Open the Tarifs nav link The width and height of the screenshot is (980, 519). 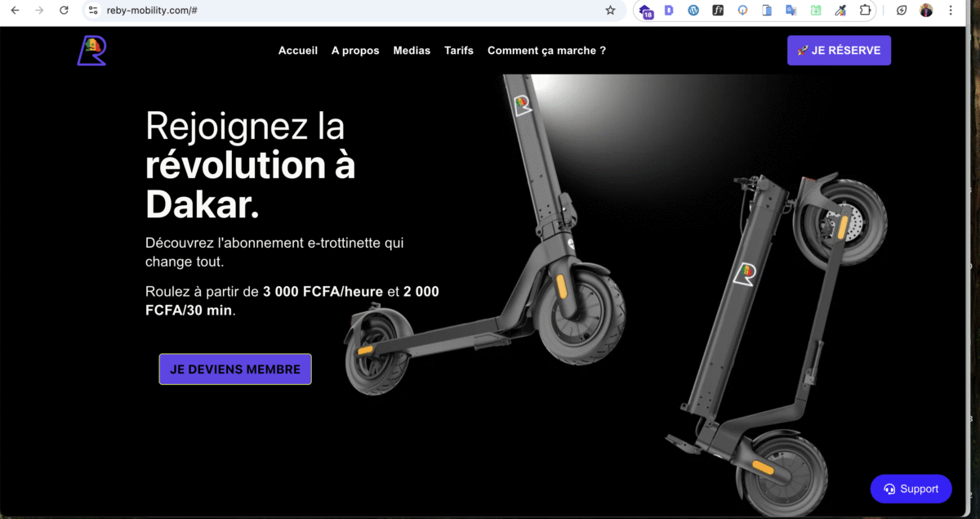[459, 51]
